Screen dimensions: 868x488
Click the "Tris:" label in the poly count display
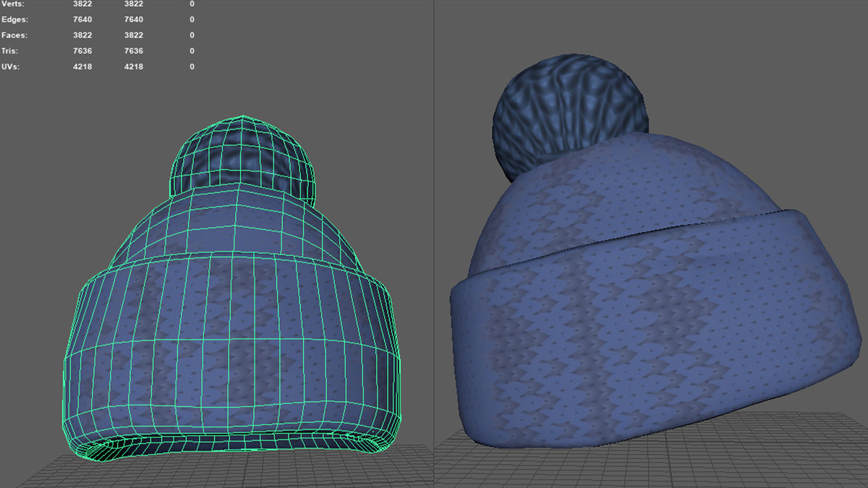10,51
